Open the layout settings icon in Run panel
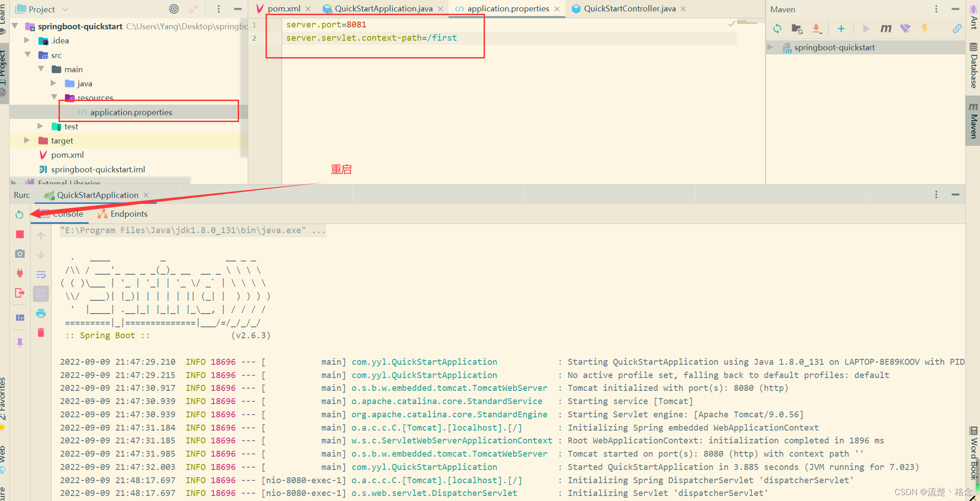 (x=20, y=318)
